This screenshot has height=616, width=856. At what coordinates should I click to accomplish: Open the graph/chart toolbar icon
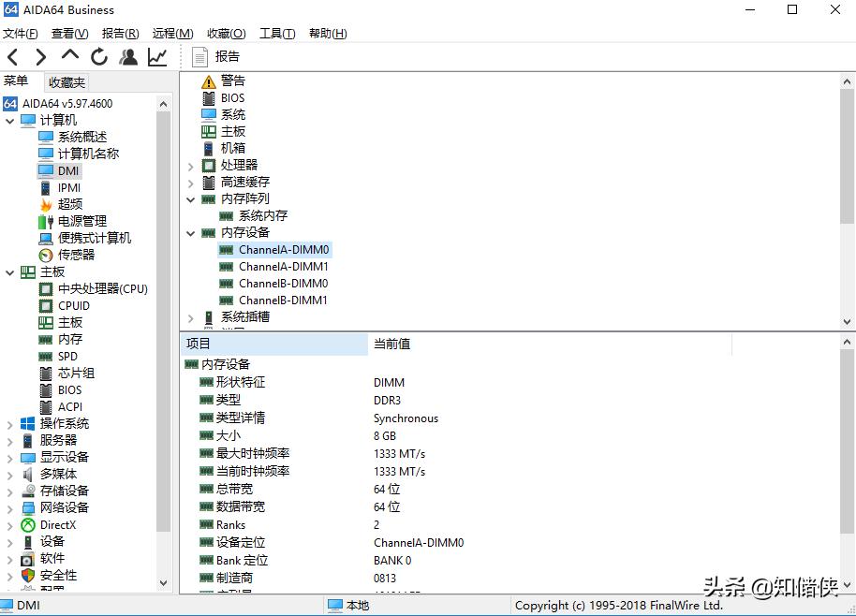pyautogui.click(x=156, y=56)
